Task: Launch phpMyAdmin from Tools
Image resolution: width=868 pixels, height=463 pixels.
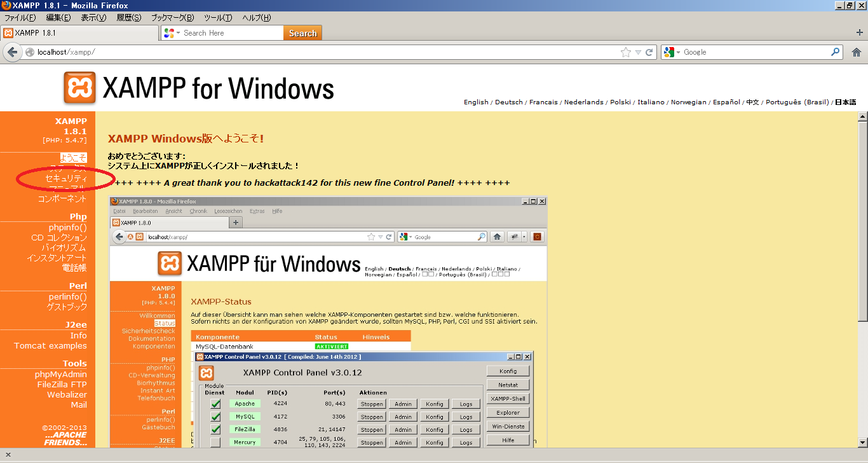Action: point(61,374)
